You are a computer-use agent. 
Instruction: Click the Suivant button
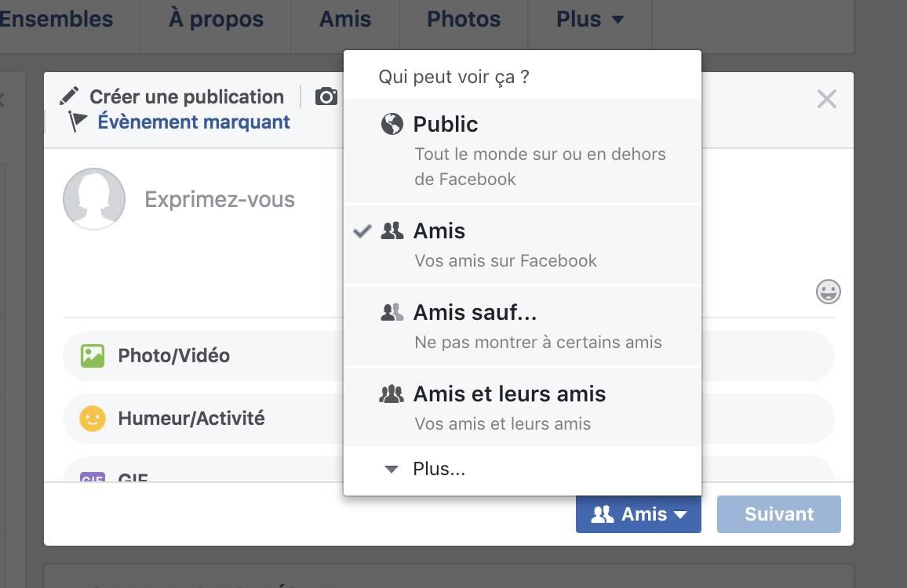pos(778,514)
